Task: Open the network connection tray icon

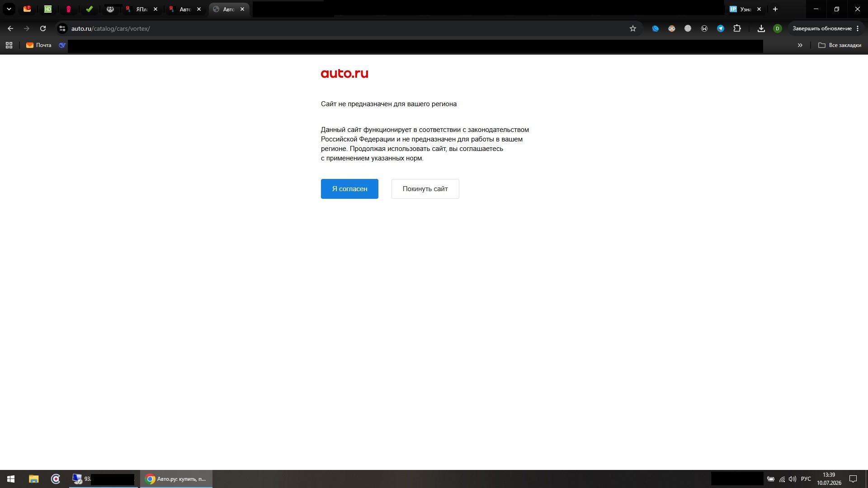Action: click(x=782, y=479)
